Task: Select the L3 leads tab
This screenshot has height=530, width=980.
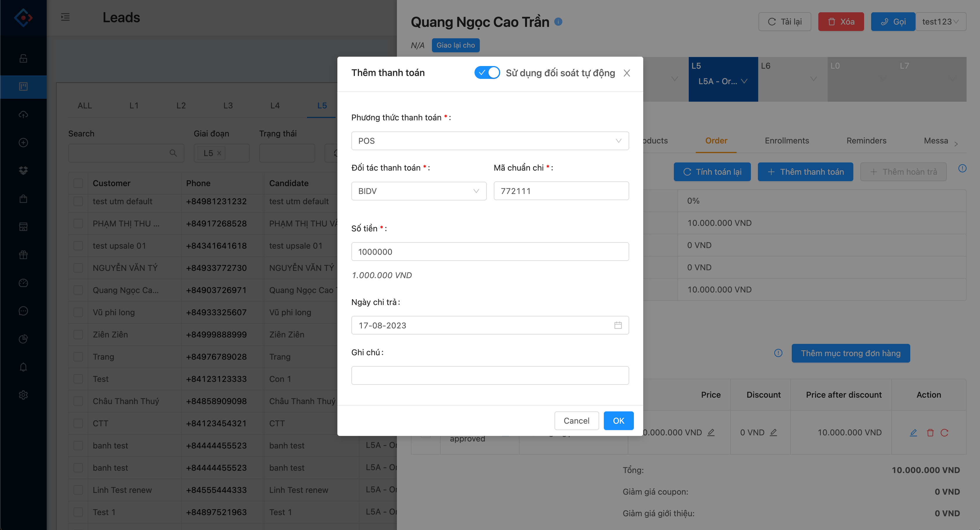Action: (228, 105)
